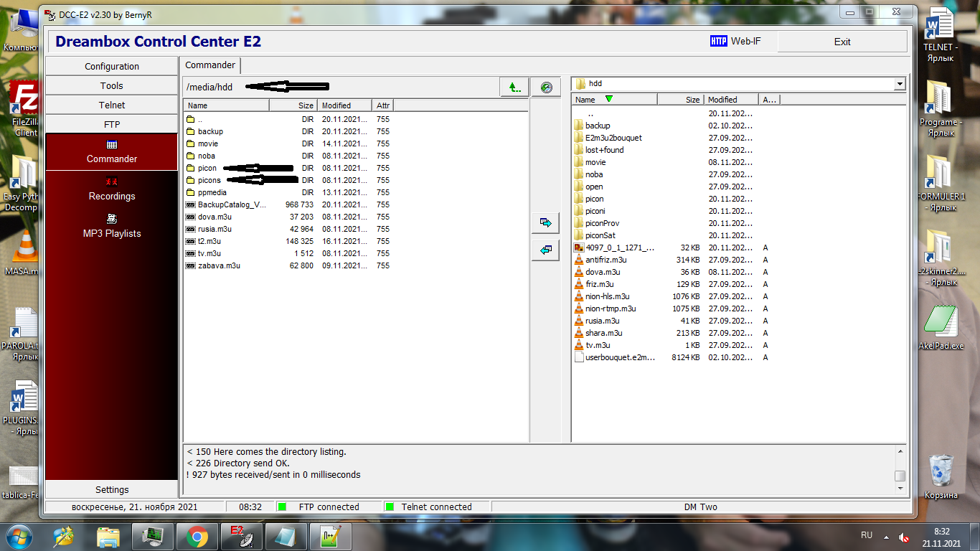The width and height of the screenshot is (980, 551).
Task: Click the parent directory up-arrow icon
Action: pyautogui.click(x=514, y=88)
